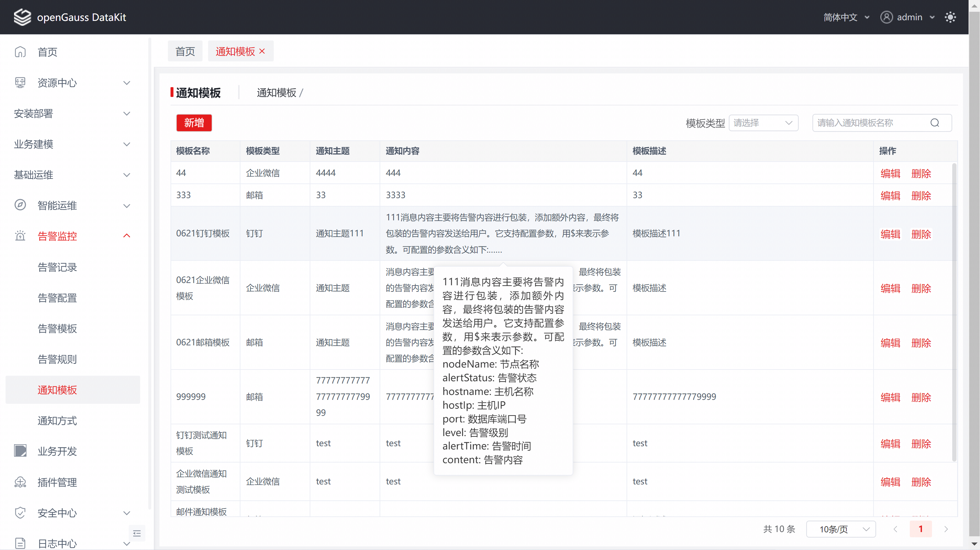The width and height of the screenshot is (980, 550).
Task: Click the 智能运维 compass icon
Action: (20, 205)
